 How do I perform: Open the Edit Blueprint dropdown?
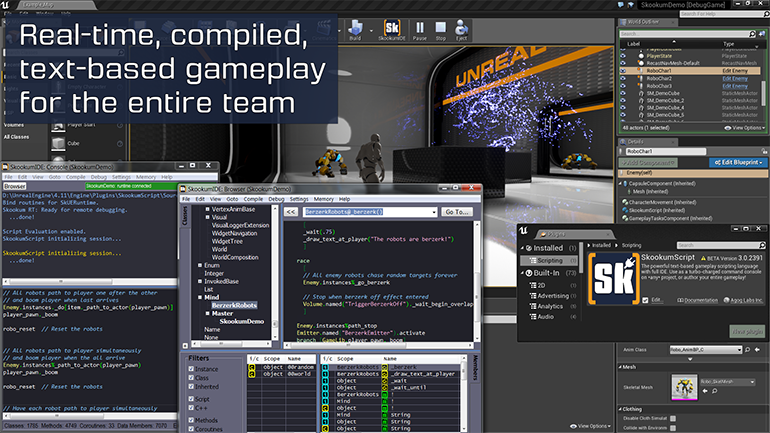point(738,162)
